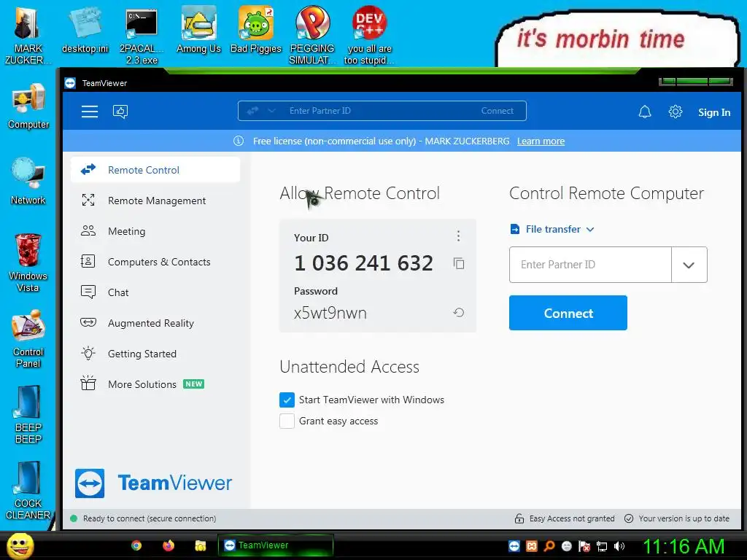Click the main Enter Partner ID field
Image resolution: width=747 pixels, height=560 pixels.
(590, 265)
